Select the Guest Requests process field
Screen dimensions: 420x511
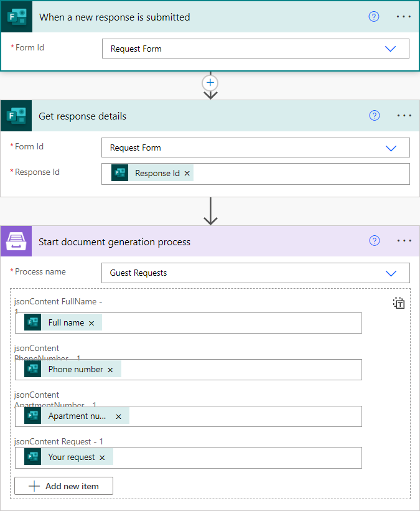pyautogui.click(x=256, y=273)
